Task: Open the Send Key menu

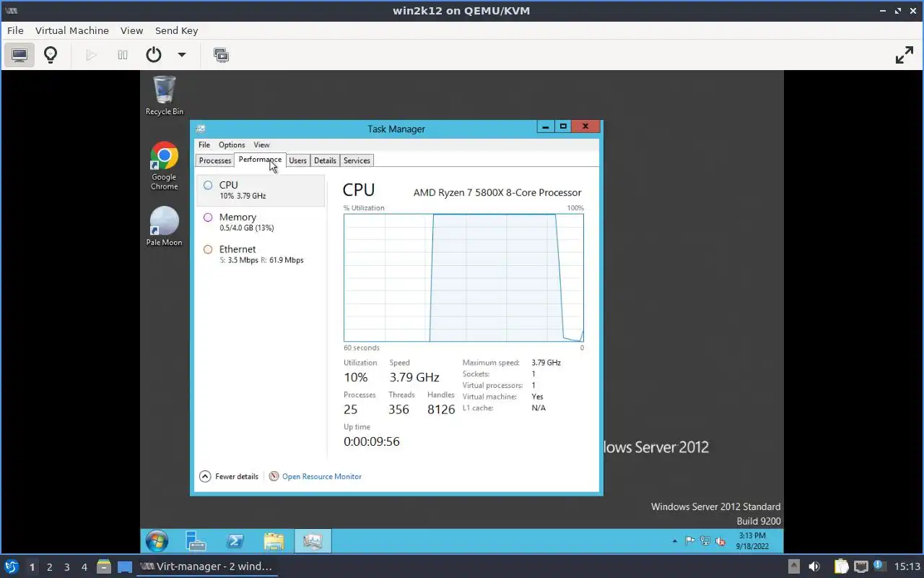Action: (x=176, y=30)
